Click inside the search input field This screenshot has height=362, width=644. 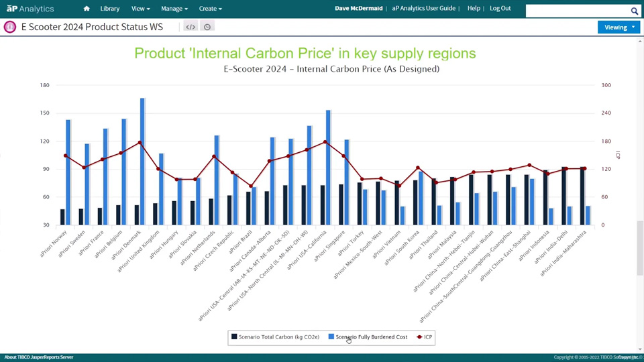[x=577, y=11]
